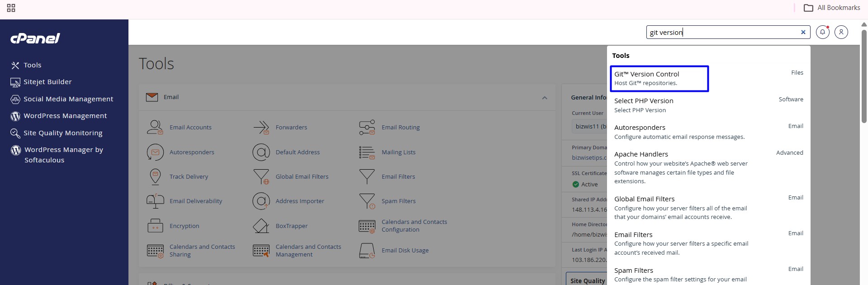The width and height of the screenshot is (868, 285).
Task: Open the apps grid icon
Action: (x=11, y=8)
